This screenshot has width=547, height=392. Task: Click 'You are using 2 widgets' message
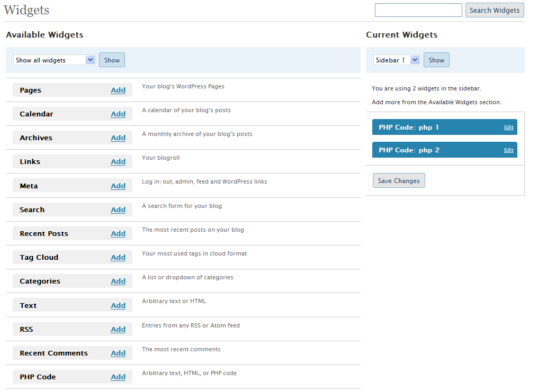tap(426, 88)
